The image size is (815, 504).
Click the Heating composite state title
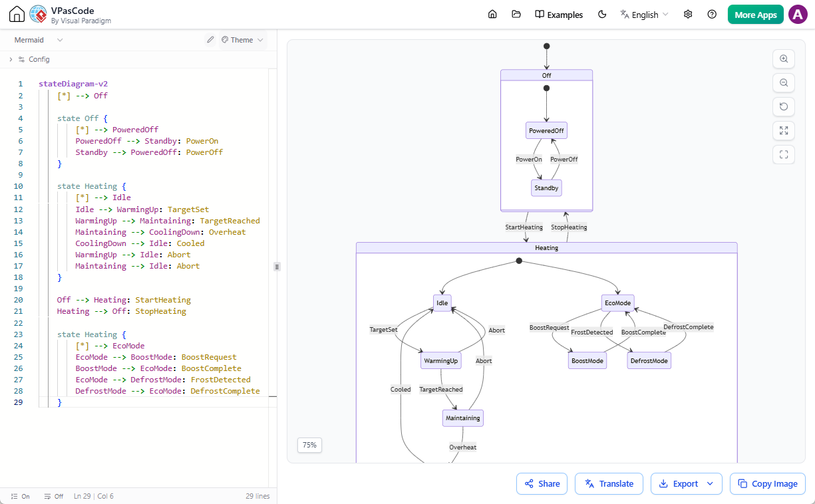point(547,248)
